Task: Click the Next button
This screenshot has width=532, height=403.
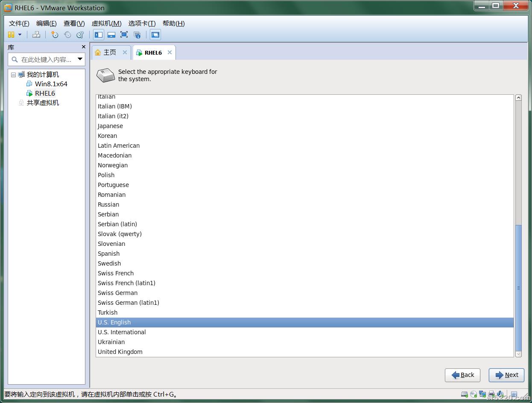Action: pyautogui.click(x=506, y=375)
